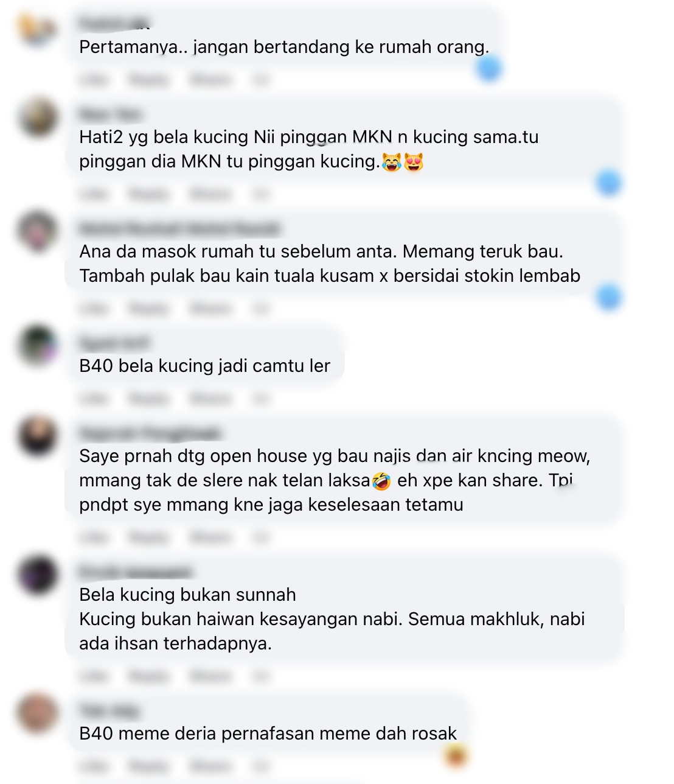Click avatar beside 'Saye prnah dtg open house' comment
674x784 pixels.
[38, 436]
